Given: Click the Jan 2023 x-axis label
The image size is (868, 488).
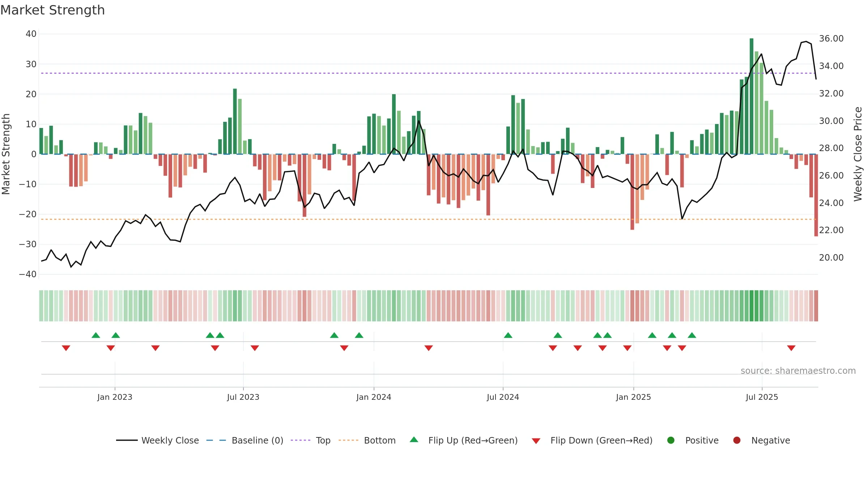Looking at the screenshot, I should pyautogui.click(x=115, y=397).
